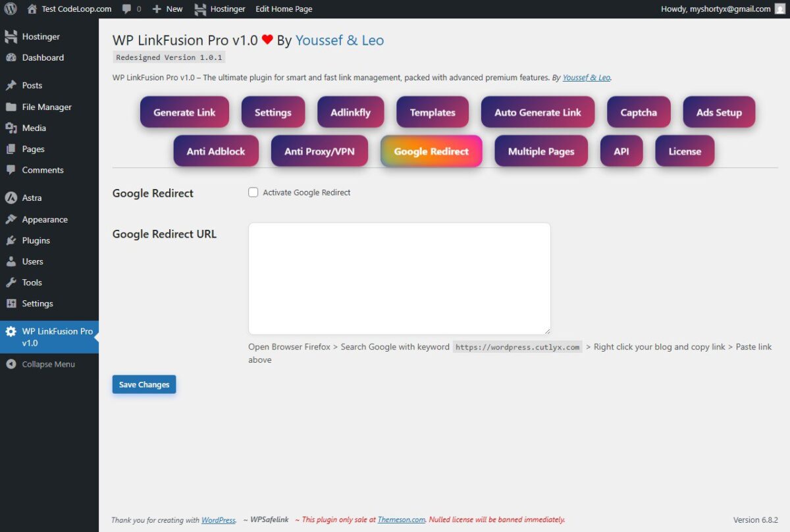Open the New menu label in admin bar
Screen dimensions: 790x532
click(174, 9)
